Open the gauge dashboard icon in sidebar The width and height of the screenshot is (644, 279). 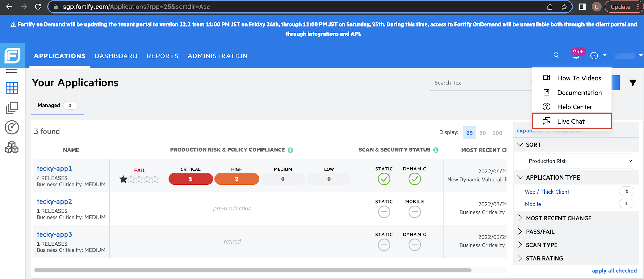pyautogui.click(x=12, y=128)
